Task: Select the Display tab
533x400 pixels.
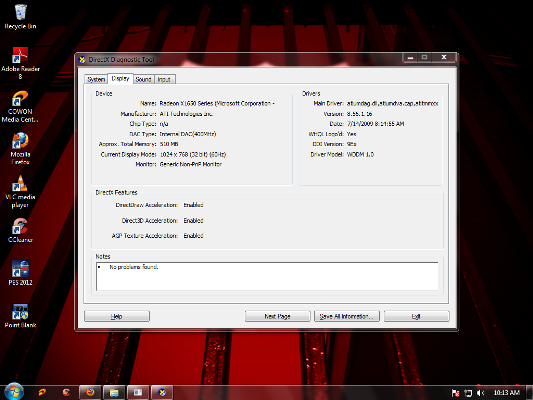Action: pyautogui.click(x=120, y=79)
